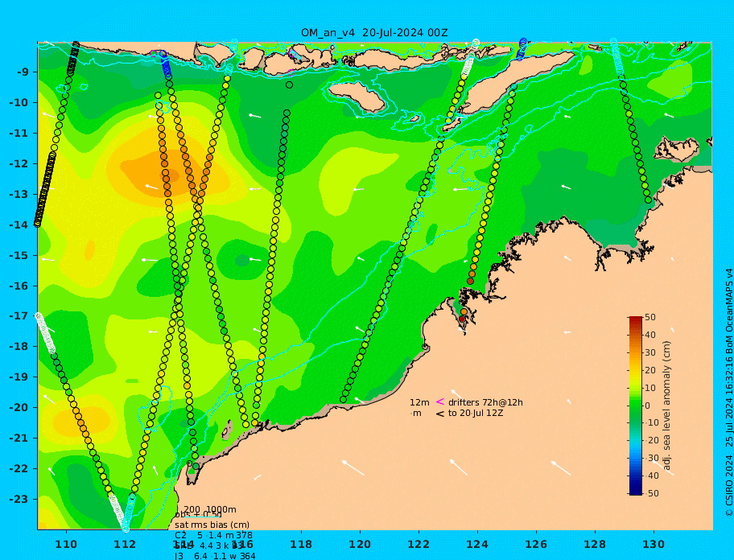
Task: Click latitude axis label -23
Action: click(19, 499)
